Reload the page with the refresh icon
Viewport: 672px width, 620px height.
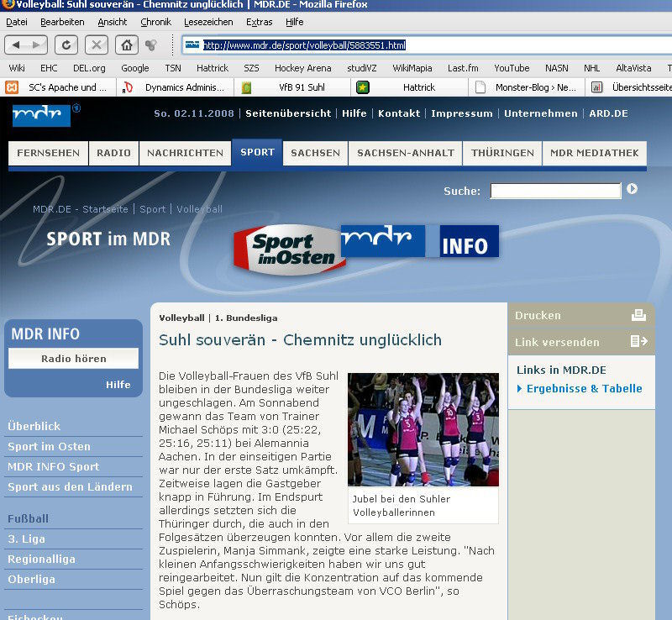pyautogui.click(x=66, y=45)
